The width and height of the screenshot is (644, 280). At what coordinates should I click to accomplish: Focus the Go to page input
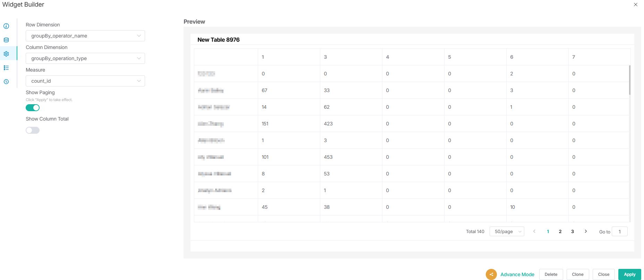619,231
